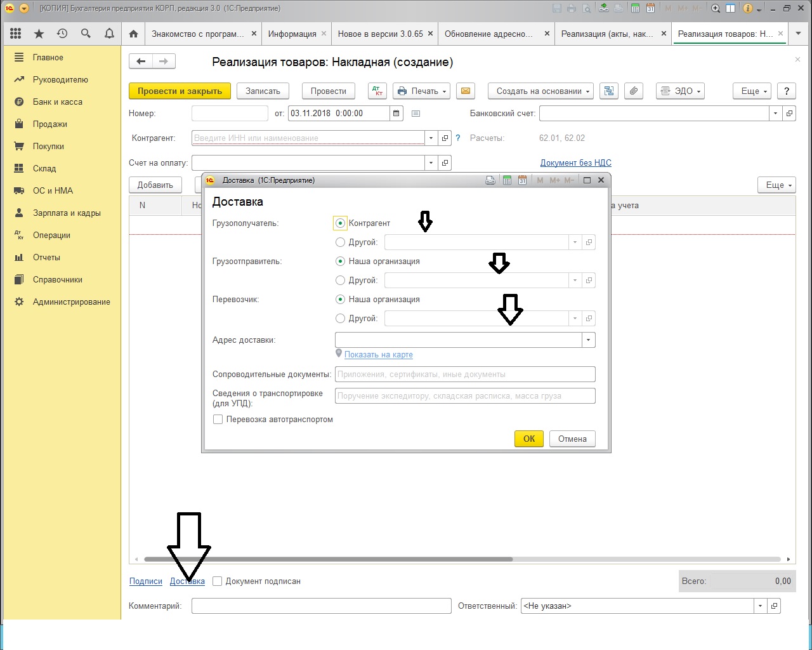This screenshot has width=812, height=650.
Task: Open the Банковский счет open-form icon
Action: pyautogui.click(x=790, y=114)
